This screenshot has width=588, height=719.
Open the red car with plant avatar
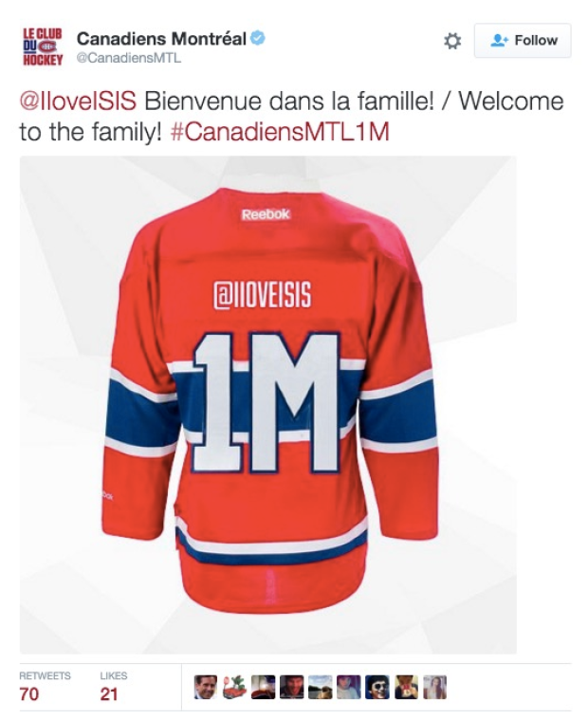pyautogui.click(x=234, y=687)
